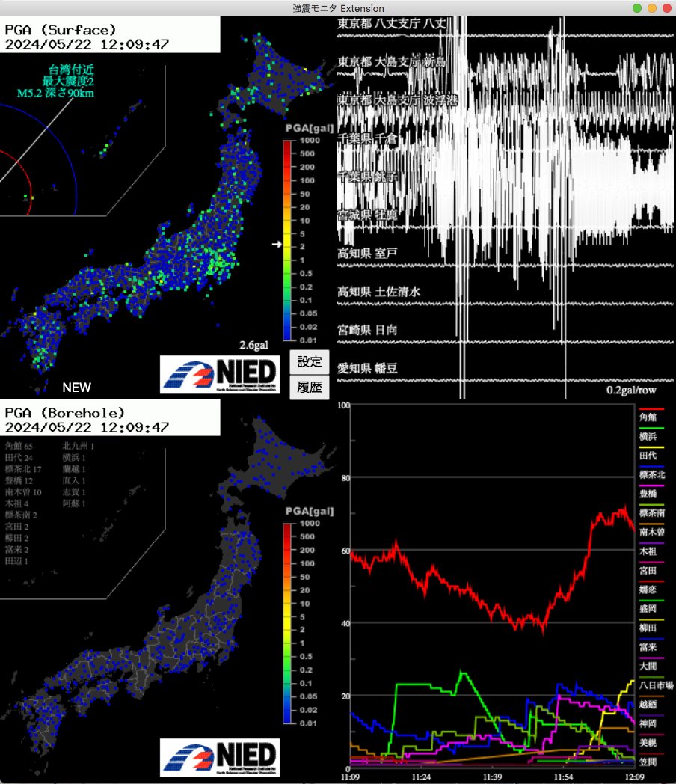Switch to the PGA (Borehole) panel header

coord(67,413)
